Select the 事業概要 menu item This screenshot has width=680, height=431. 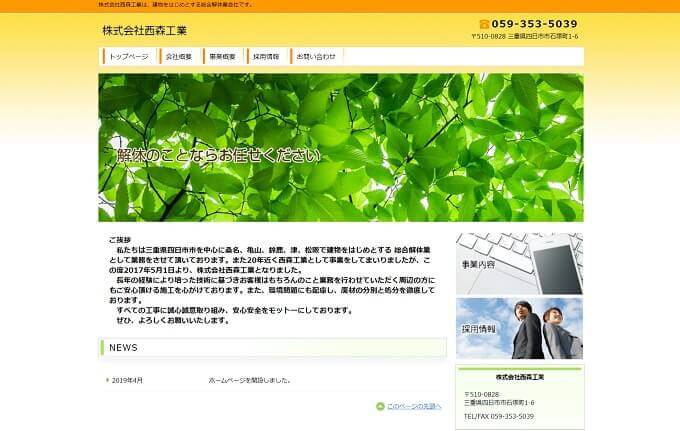pyautogui.click(x=222, y=56)
